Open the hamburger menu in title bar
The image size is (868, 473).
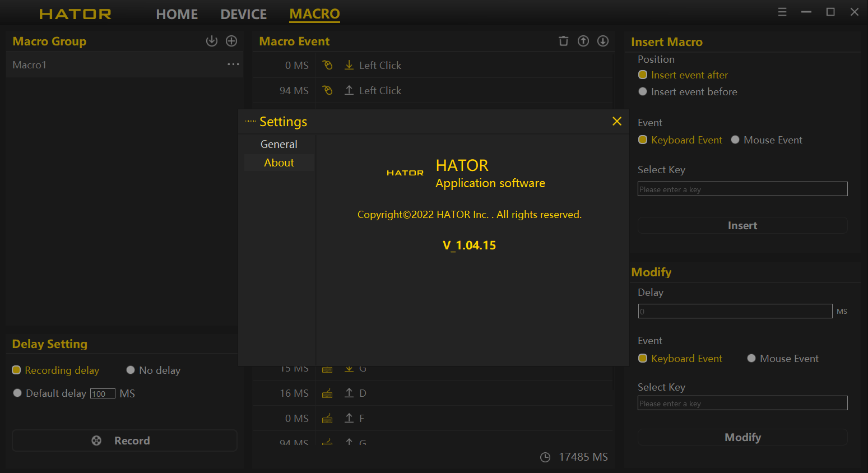(782, 12)
